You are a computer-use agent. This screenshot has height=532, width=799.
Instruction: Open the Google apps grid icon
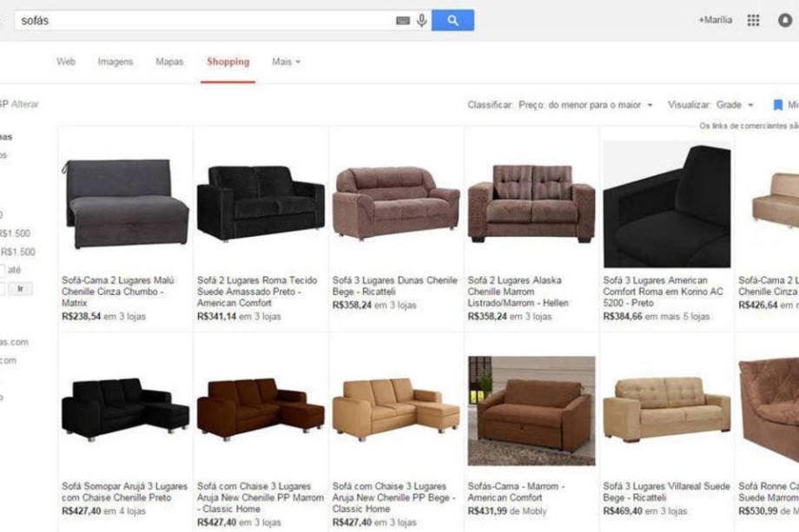tap(753, 20)
